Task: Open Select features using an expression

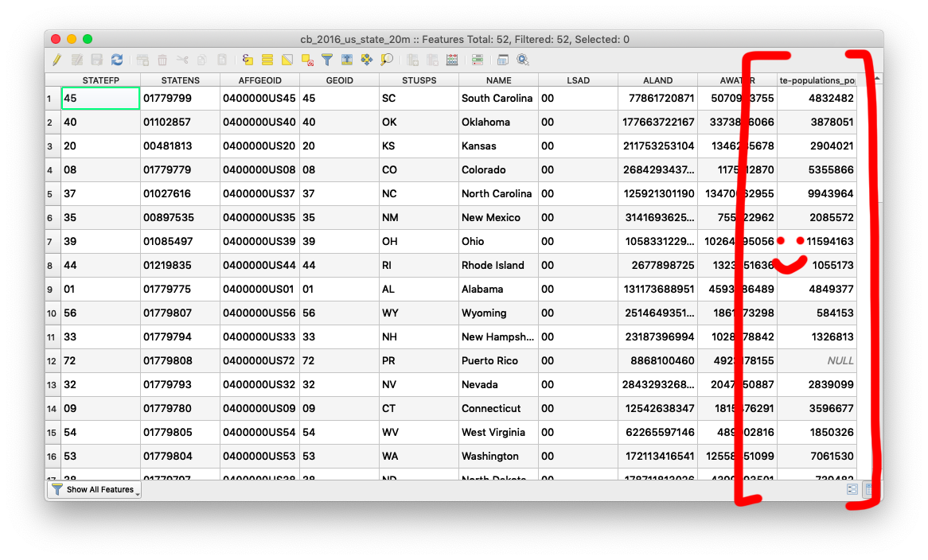Action: (248, 60)
